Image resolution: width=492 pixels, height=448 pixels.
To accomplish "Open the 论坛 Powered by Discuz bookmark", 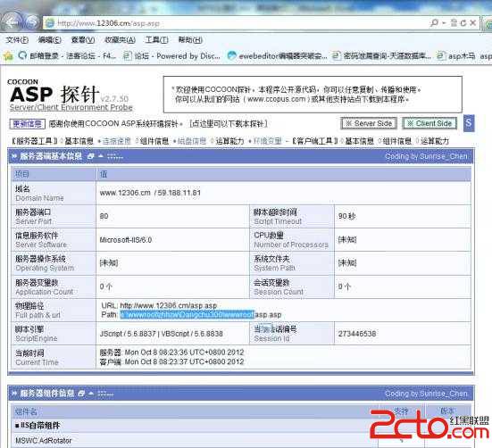I will [x=171, y=56].
